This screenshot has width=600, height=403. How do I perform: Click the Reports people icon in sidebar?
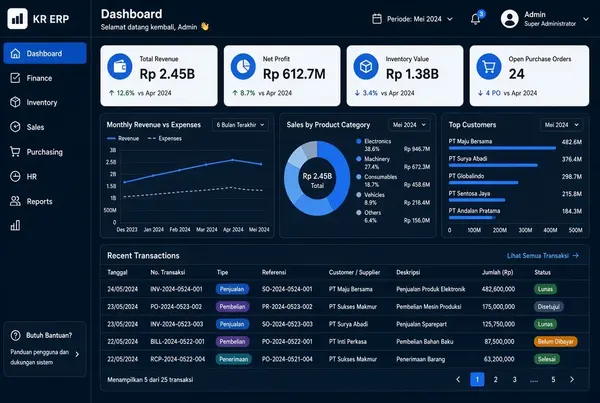click(x=15, y=201)
